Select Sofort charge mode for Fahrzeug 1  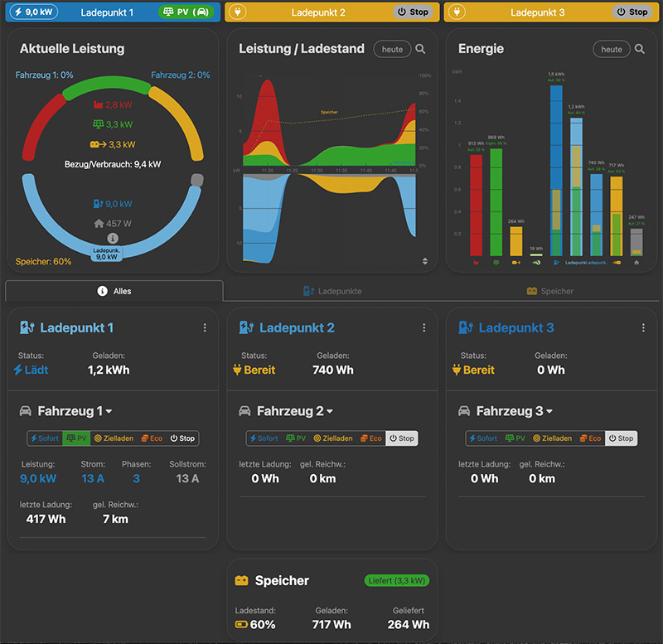45,438
